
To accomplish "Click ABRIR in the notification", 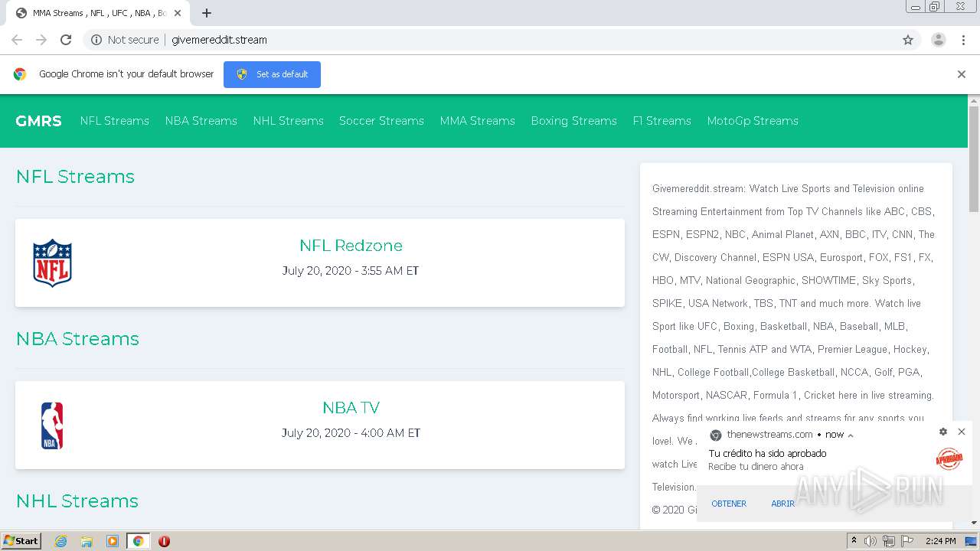I will [782, 504].
